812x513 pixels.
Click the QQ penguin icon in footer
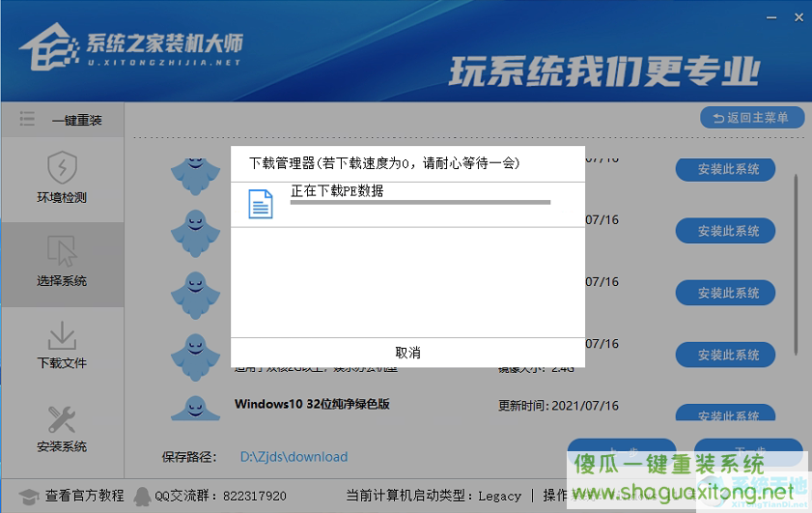[x=142, y=497]
